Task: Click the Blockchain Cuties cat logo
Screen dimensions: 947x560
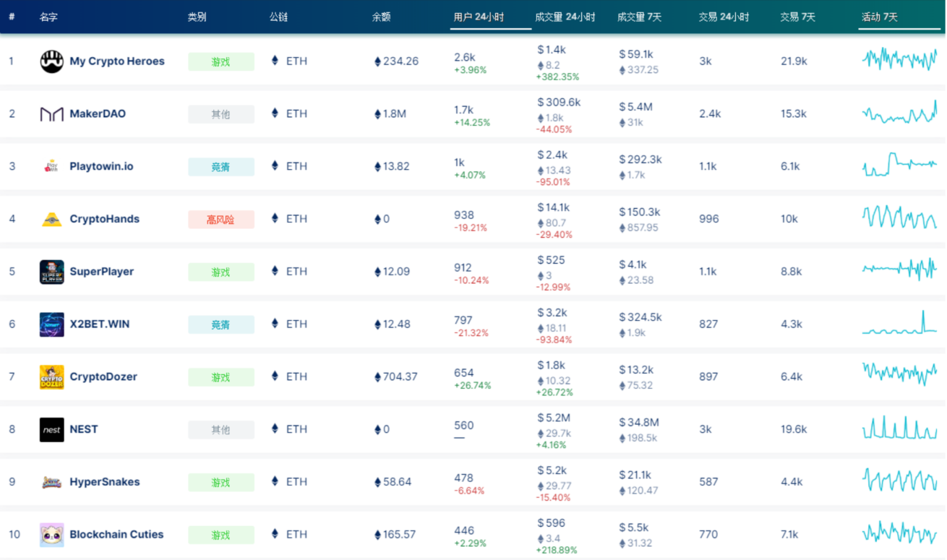Action: coord(52,535)
